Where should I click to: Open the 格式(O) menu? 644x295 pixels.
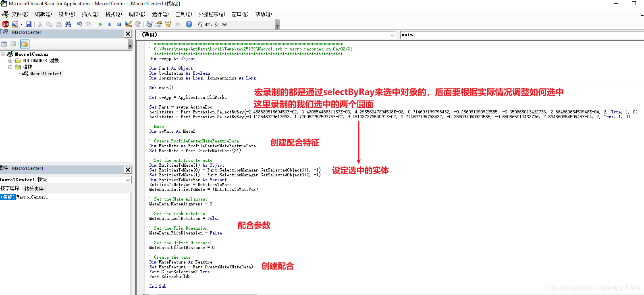(113, 14)
